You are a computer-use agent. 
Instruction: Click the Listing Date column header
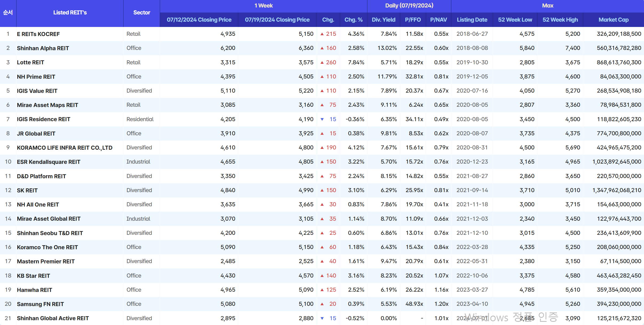(x=472, y=20)
